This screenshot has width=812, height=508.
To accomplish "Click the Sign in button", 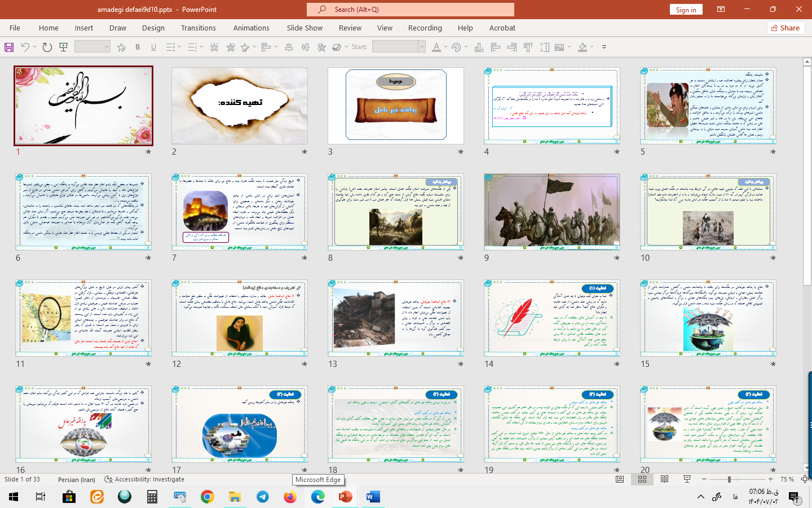I will 686,10.
